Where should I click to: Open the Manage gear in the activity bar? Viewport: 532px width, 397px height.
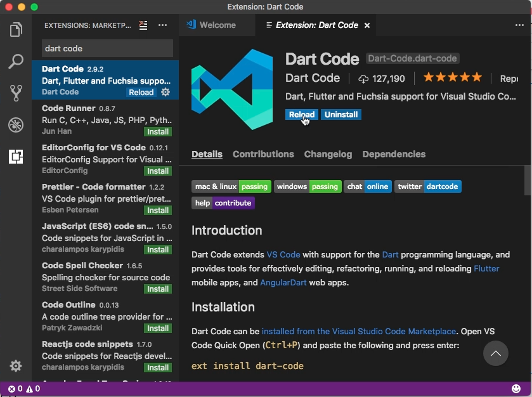16,366
